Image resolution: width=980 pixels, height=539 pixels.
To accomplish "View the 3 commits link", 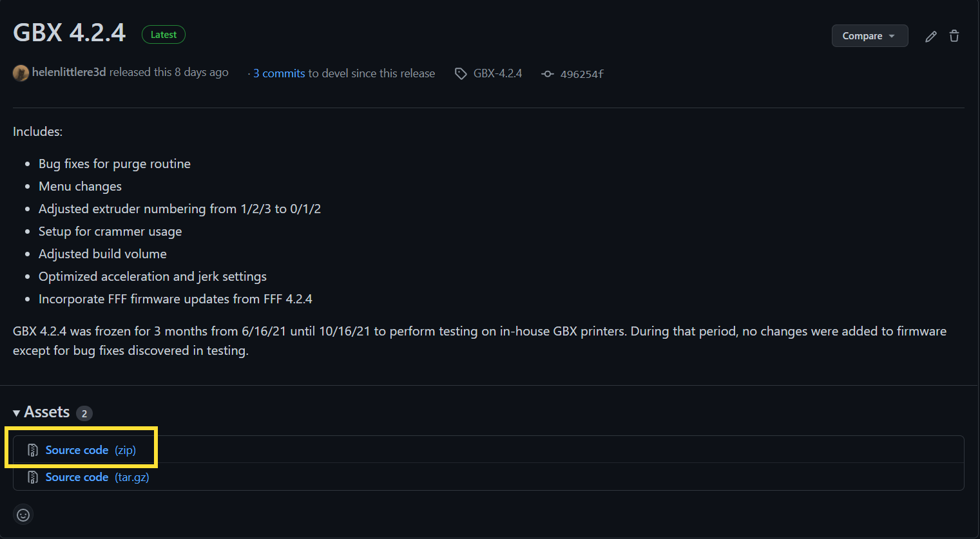I will pyautogui.click(x=279, y=73).
